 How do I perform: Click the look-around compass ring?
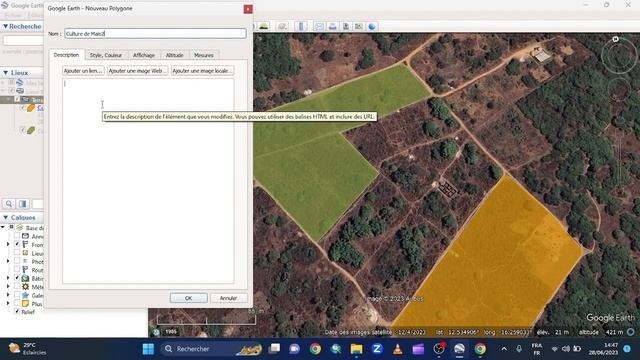tap(619, 55)
